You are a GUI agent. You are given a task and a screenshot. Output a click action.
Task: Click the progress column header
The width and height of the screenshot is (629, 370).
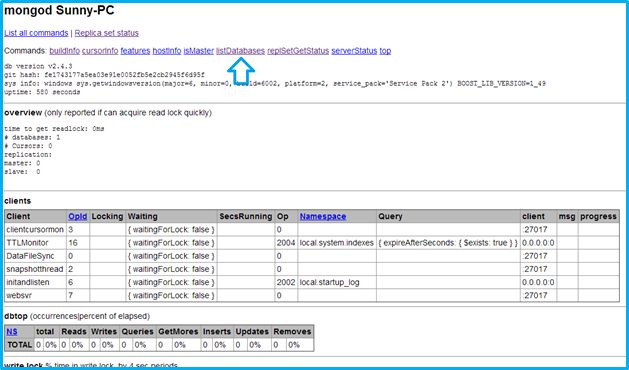[599, 216]
